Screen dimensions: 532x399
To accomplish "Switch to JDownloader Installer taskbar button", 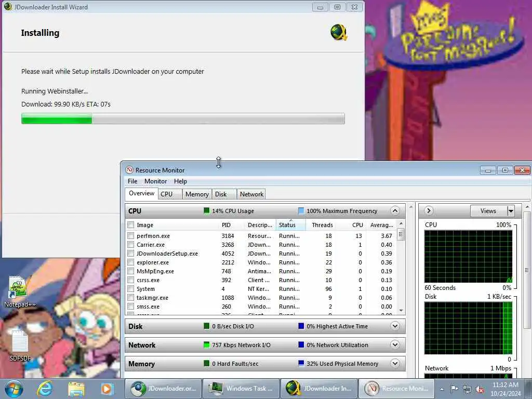I will (x=318, y=389).
